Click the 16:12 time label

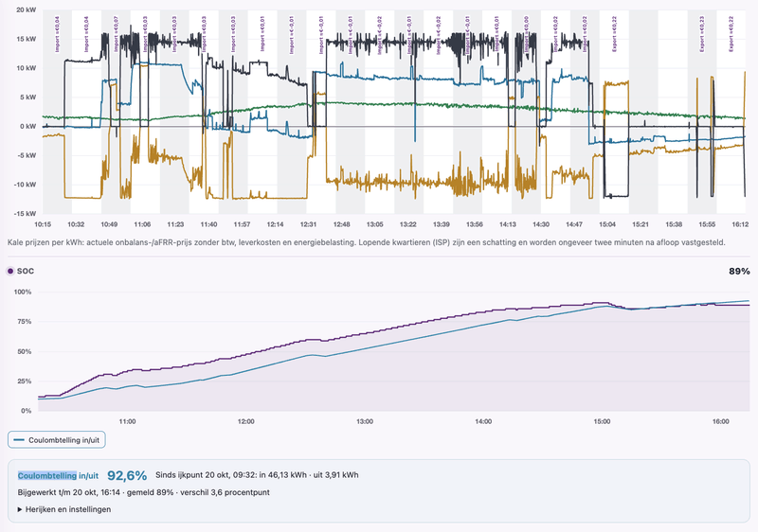click(x=740, y=224)
